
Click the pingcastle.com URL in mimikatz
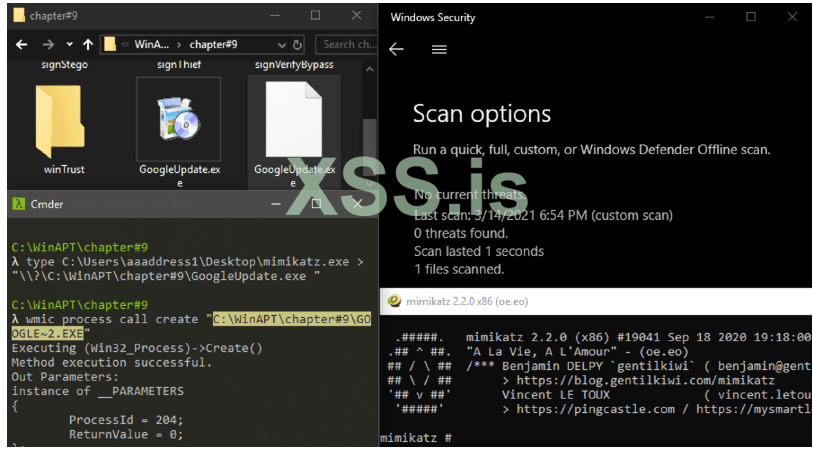coord(596,410)
